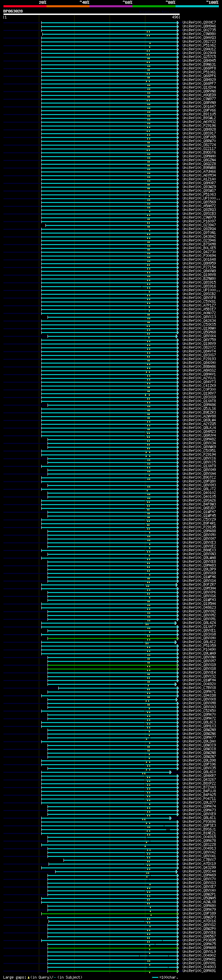The width and height of the screenshot is (222, 980).
Task: Select label UniRef100_Q9M3H4
Action: pyautogui.click(x=199, y=588)
